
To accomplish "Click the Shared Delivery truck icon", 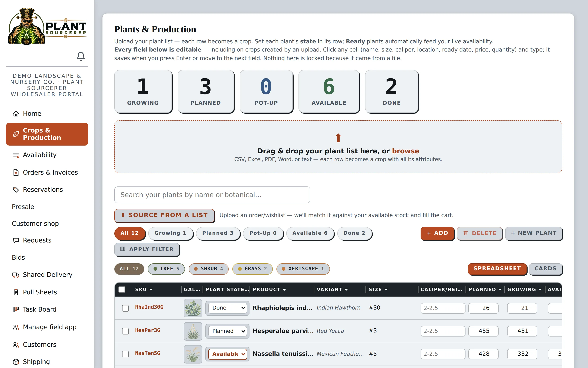I will [16, 275].
